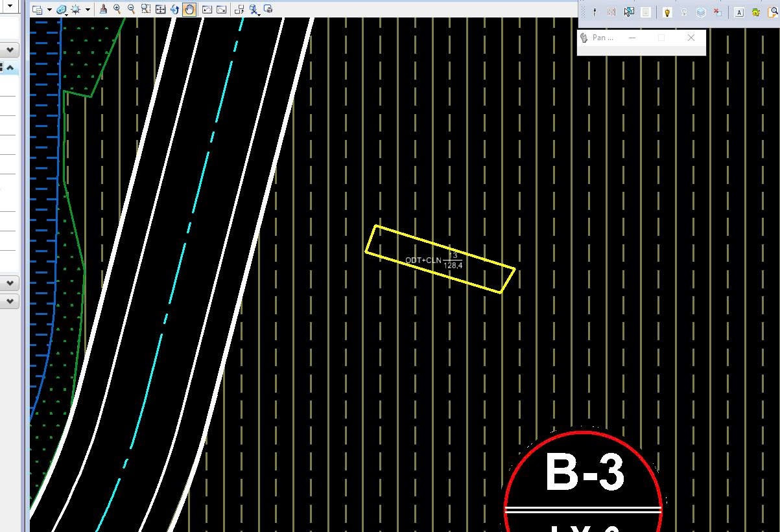780x532 pixels.
Task: Click the greyed-out icon beside light bulb
Action: [684, 12]
